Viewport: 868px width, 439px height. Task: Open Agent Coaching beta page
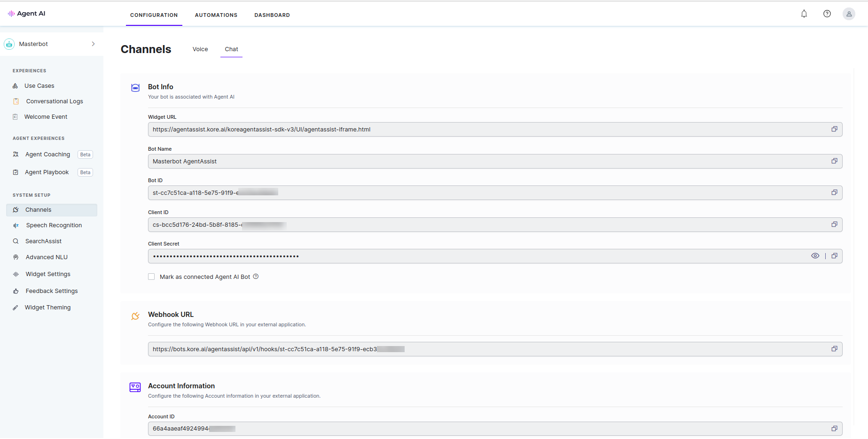48,154
